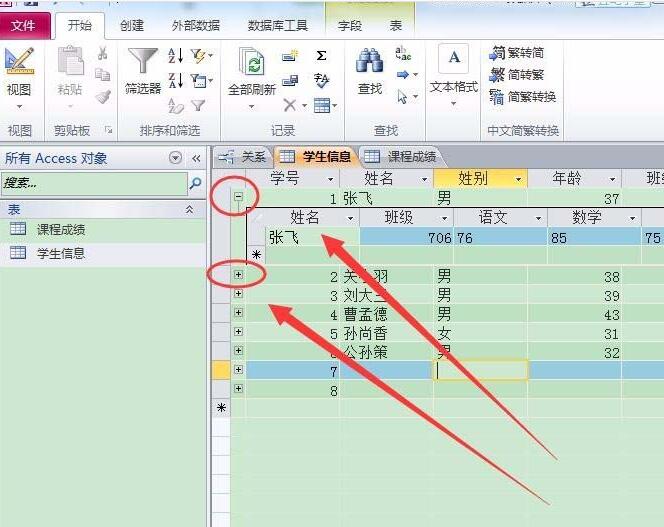Expand the subdatasheet for record 5
The width and height of the screenshot is (664, 527).
click(238, 331)
